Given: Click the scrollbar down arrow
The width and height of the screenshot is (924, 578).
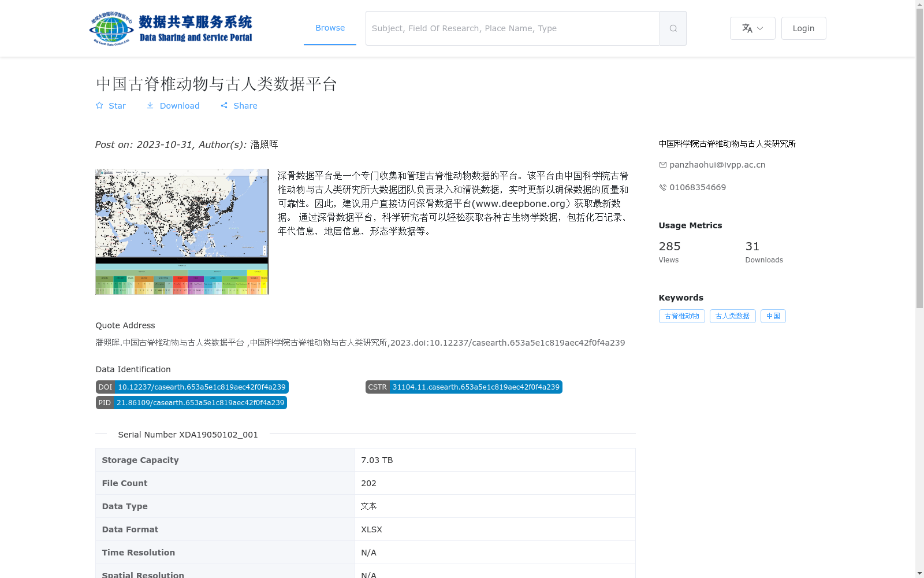Looking at the screenshot, I should click(919, 573).
